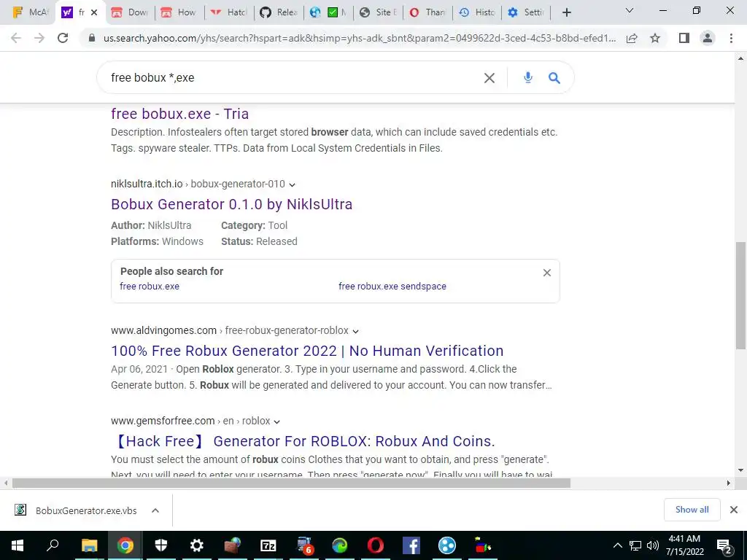Open the tab search chevron

point(629,10)
